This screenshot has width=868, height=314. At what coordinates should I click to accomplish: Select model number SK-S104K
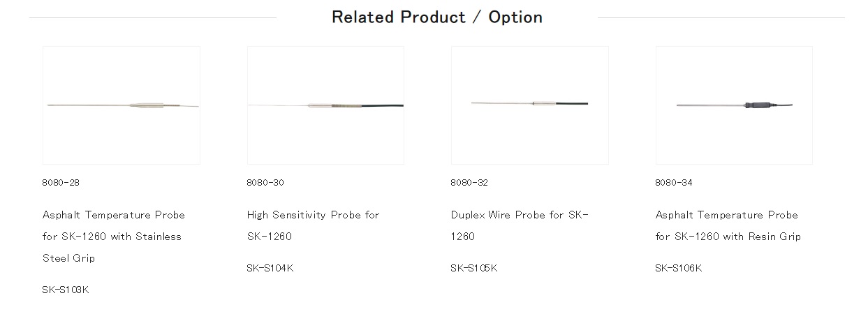pos(270,268)
